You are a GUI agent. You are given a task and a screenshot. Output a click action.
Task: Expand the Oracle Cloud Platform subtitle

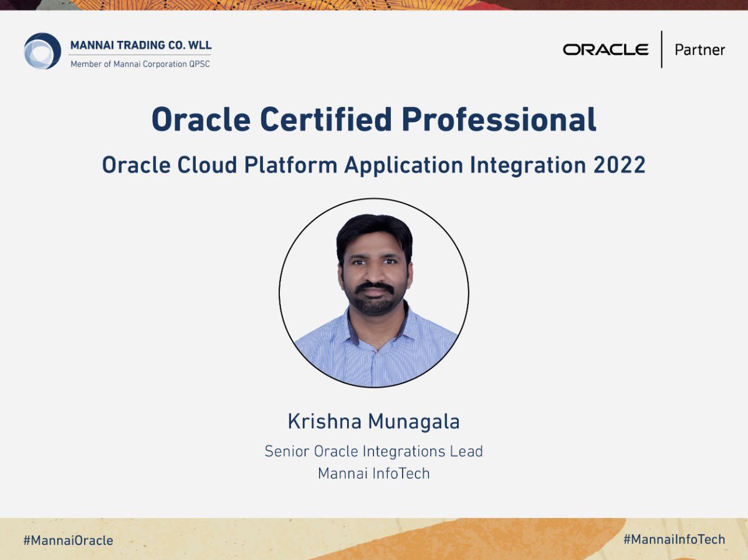point(374,164)
